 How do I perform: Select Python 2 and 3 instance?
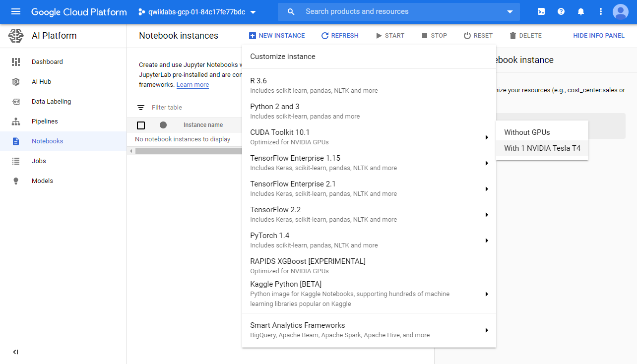[369, 111]
